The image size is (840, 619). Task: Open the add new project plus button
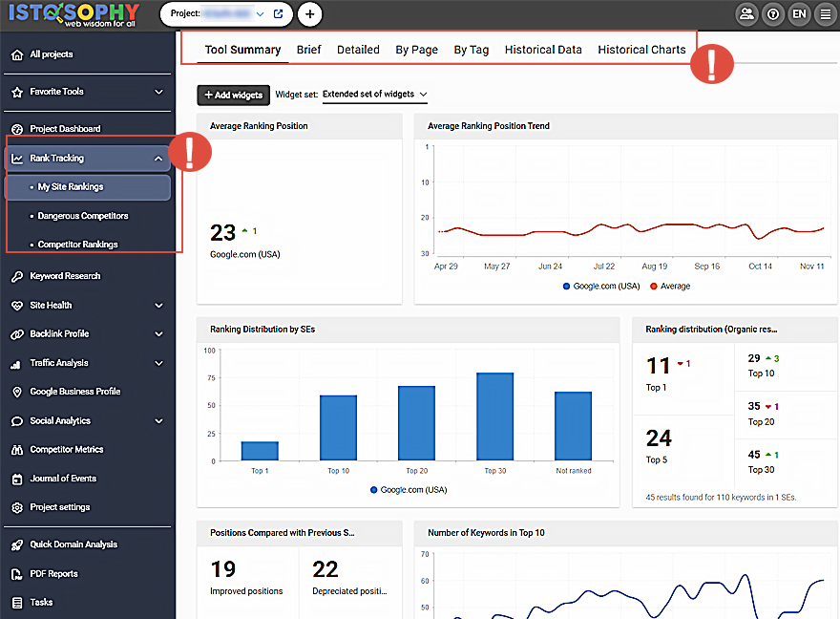(309, 14)
